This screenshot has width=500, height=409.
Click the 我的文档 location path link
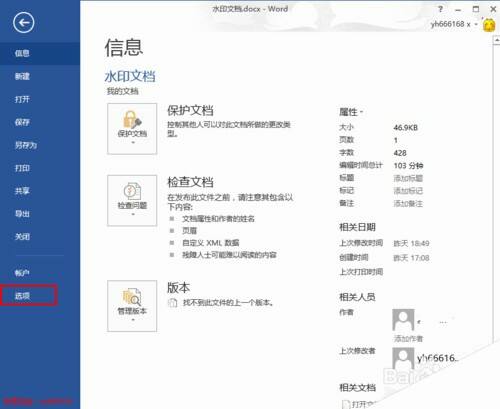coord(122,91)
